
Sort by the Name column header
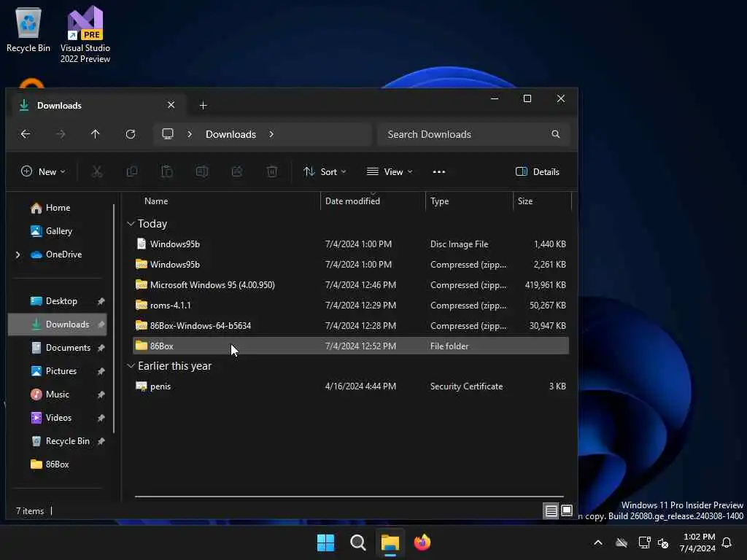click(156, 201)
